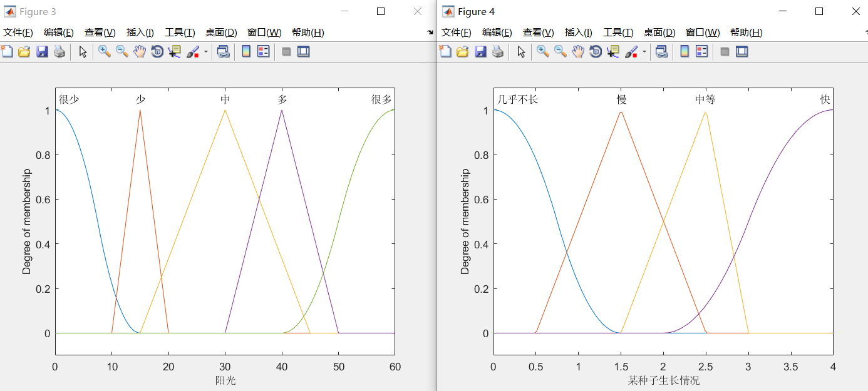Insert colorbar icon in Figure 4 toolbar
The width and height of the screenshot is (868, 391).
pyautogui.click(x=685, y=52)
